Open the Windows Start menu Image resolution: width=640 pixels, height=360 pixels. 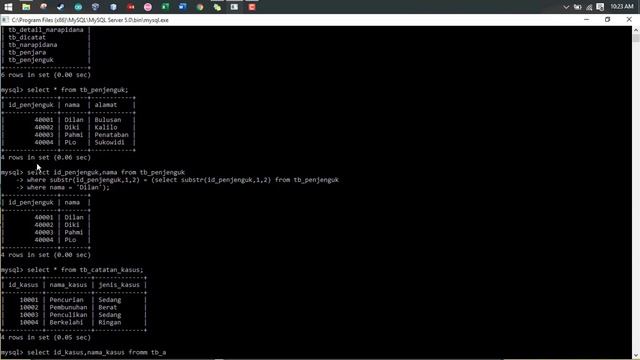pyautogui.click(x=8, y=7)
